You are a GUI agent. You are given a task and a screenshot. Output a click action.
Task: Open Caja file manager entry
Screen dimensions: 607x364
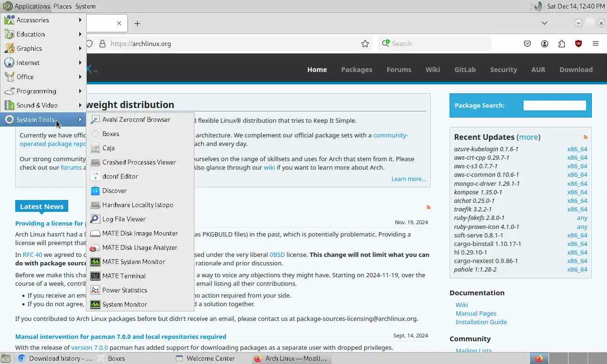[x=140, y=148]
